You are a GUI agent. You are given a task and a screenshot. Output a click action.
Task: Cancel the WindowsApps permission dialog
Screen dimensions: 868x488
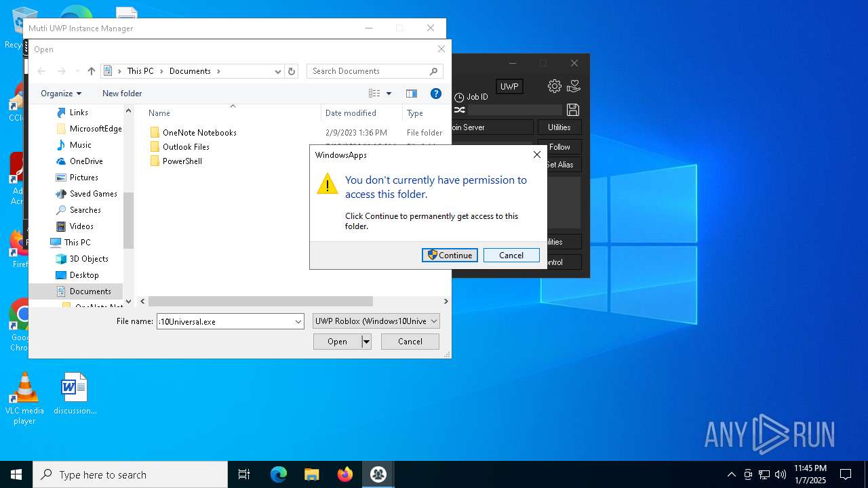(511, 256)
